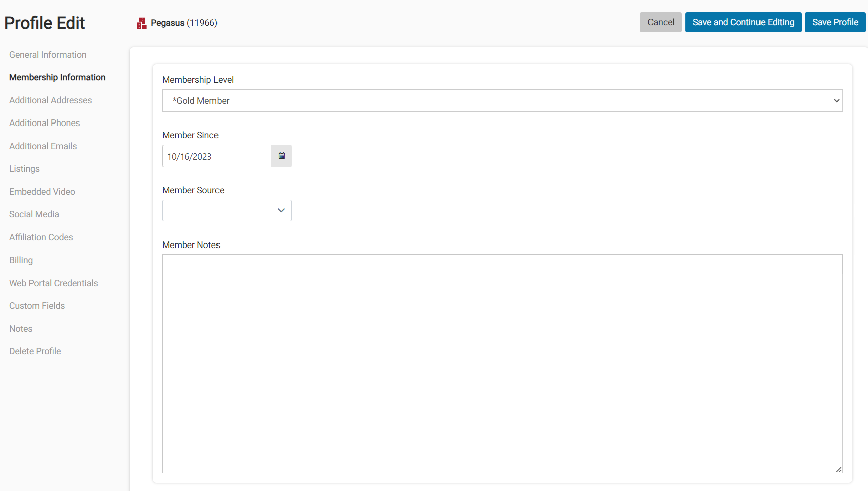Open the Billing section
868x491 pixels.
point(21,260)
